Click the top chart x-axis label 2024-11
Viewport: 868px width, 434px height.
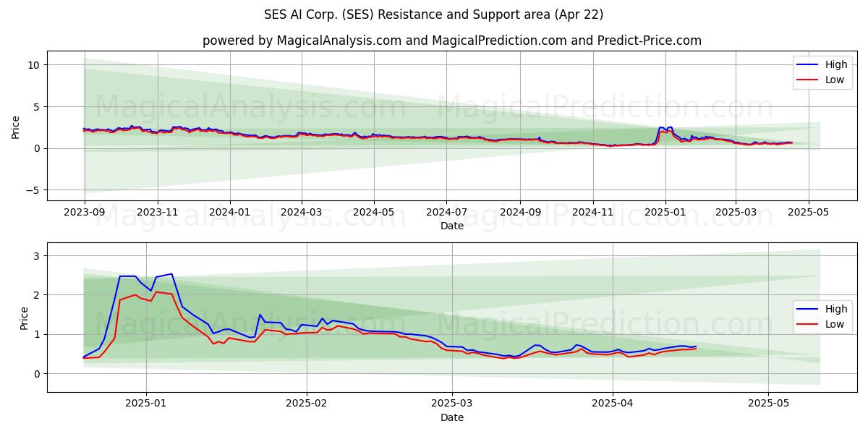(x=592, y=213)
